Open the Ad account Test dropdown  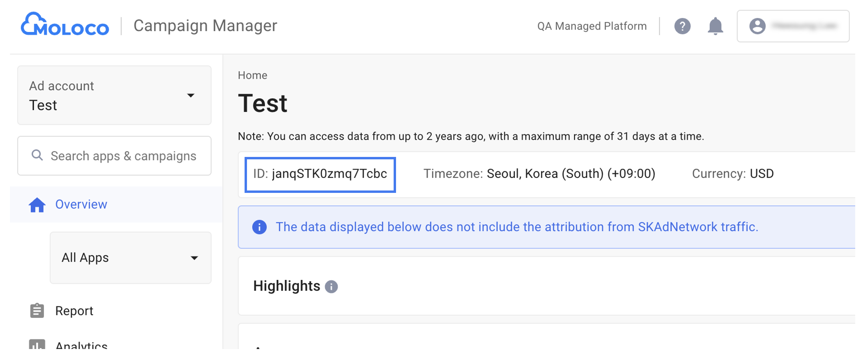point(113,95)
